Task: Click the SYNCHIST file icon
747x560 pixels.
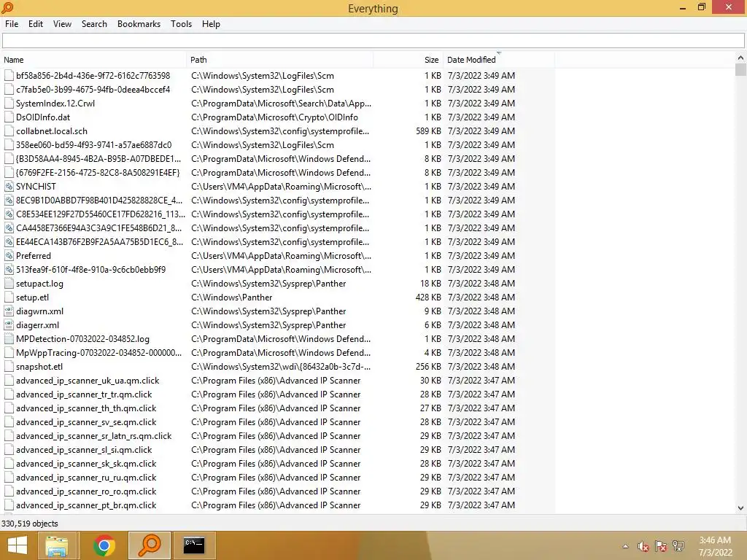Action: tap(9, 186)
